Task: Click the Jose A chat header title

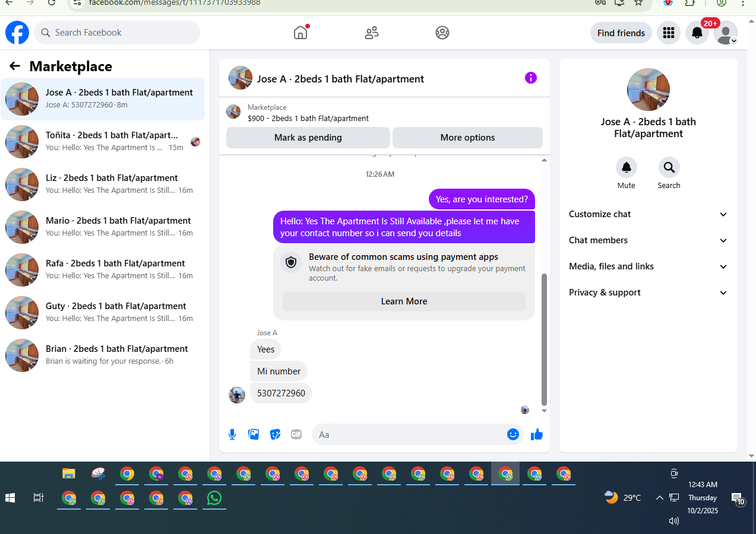Action: pos(340,79)
